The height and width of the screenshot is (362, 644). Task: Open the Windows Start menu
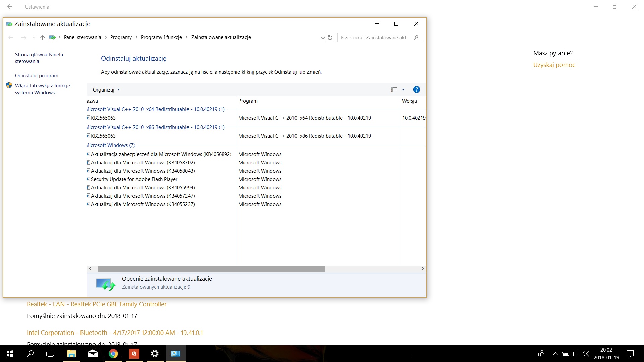(10, 354)
